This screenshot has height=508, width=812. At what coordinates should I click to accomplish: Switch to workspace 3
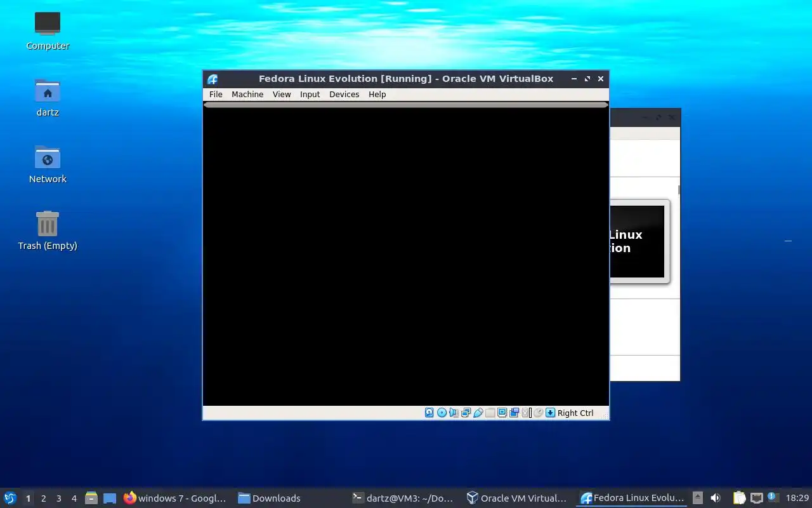[58, 498]
